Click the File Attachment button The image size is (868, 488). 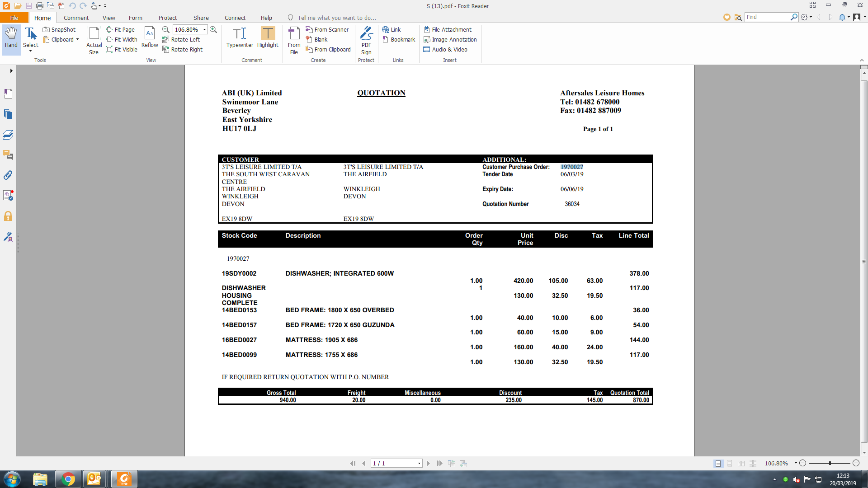448,29
